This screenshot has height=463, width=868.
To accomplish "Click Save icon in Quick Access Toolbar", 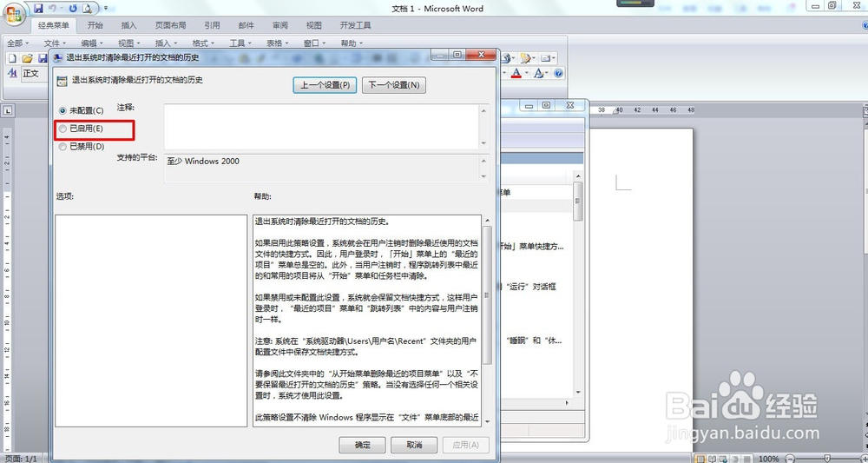I will pos(38,9).
